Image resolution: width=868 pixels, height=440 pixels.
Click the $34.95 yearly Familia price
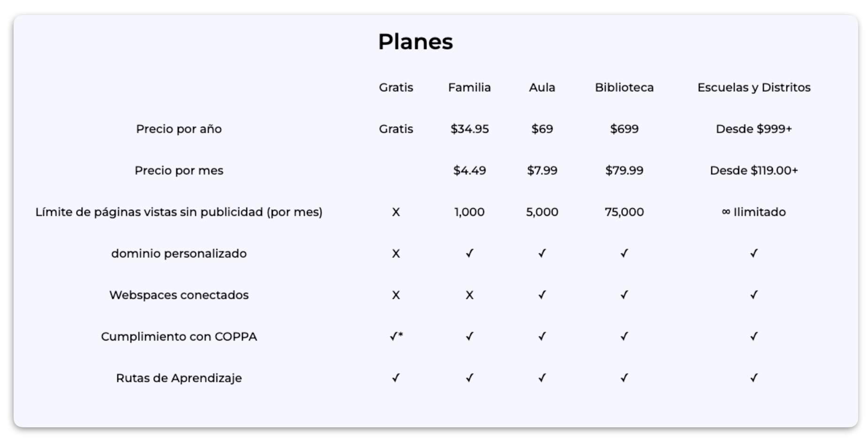click(x=469, y=129)
